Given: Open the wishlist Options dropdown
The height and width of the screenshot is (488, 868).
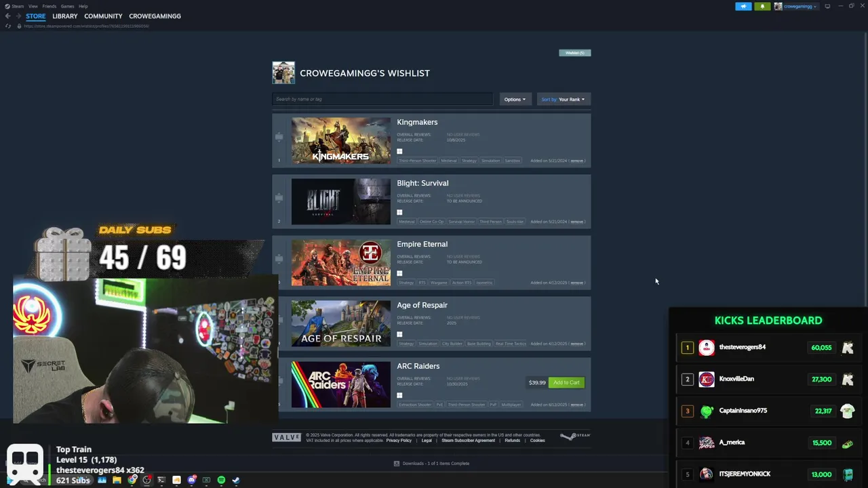Looking at the screenshot, I should [514, 100].
